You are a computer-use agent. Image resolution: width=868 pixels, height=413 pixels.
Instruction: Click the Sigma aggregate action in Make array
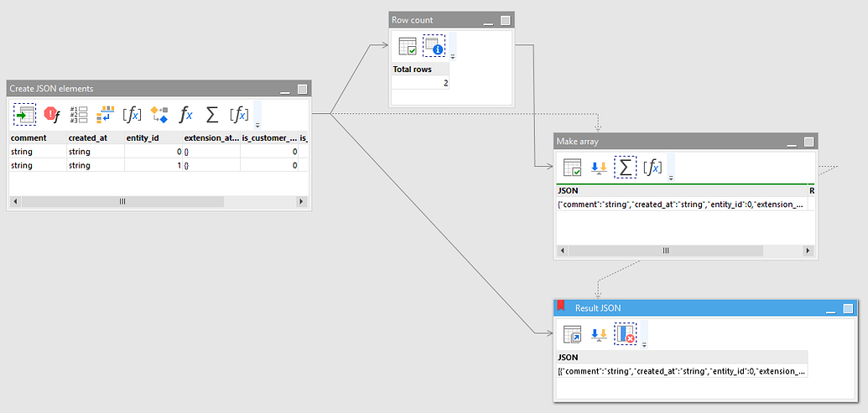point(626,167)
